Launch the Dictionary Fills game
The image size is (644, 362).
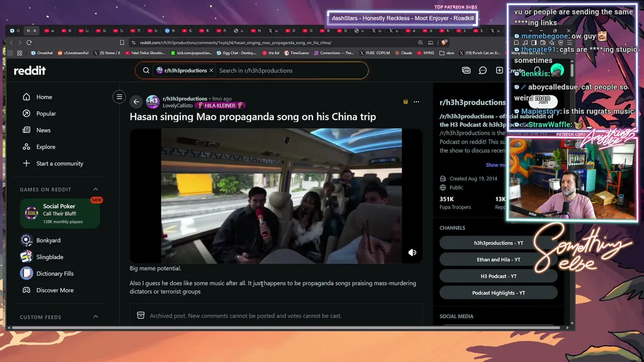55,274
